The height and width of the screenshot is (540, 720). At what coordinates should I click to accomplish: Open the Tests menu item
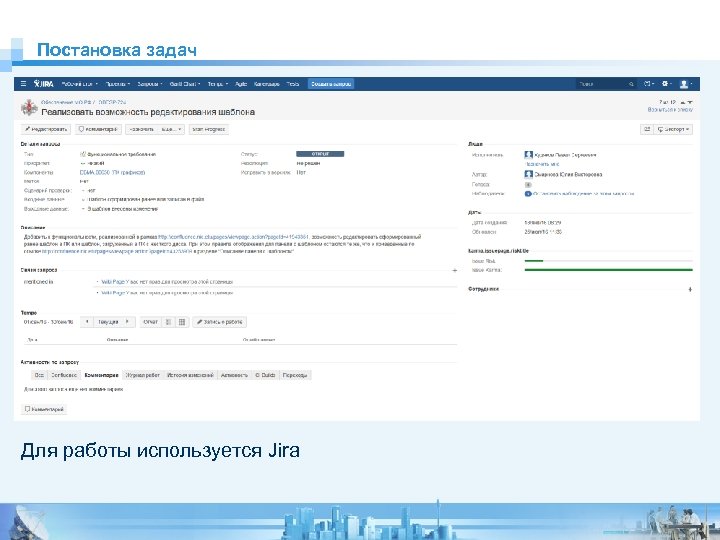pos(292,84)
